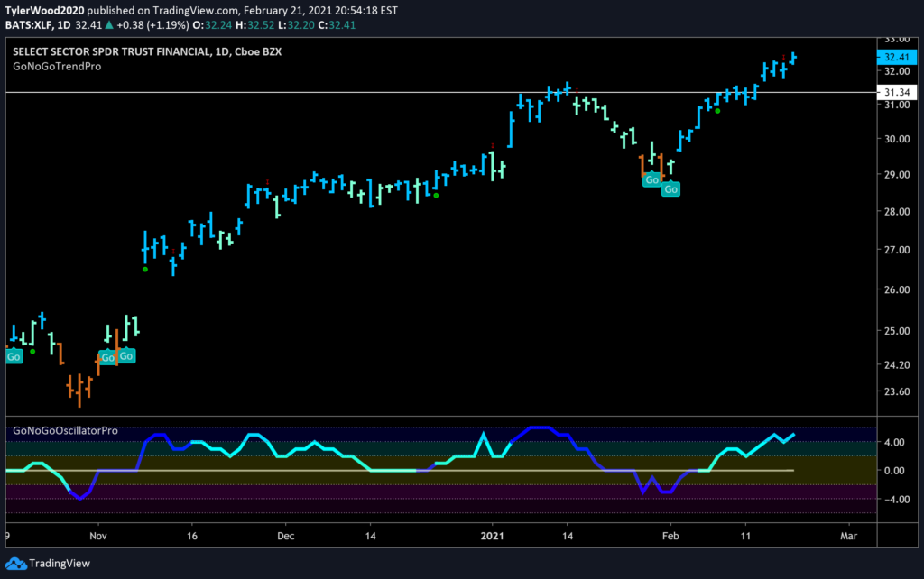
Task: Click the Mar date axis label
Action: coord(848,536)
